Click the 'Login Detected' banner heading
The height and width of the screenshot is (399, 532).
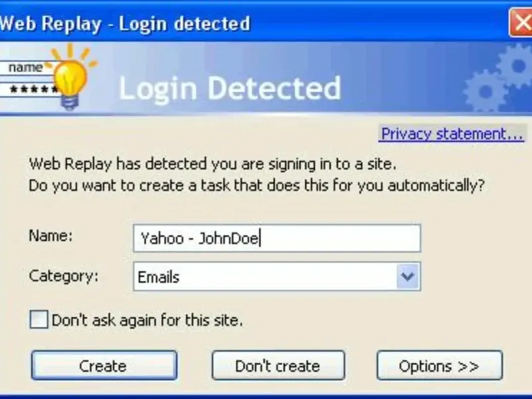click(229, 88)
